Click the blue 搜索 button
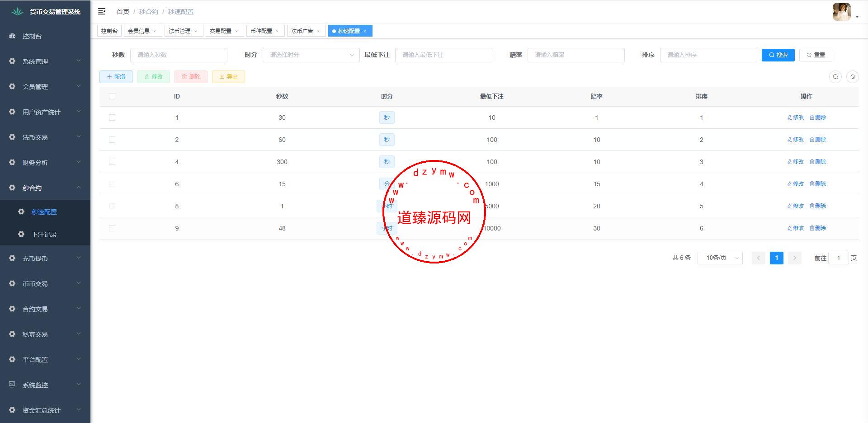 point(778,55)
